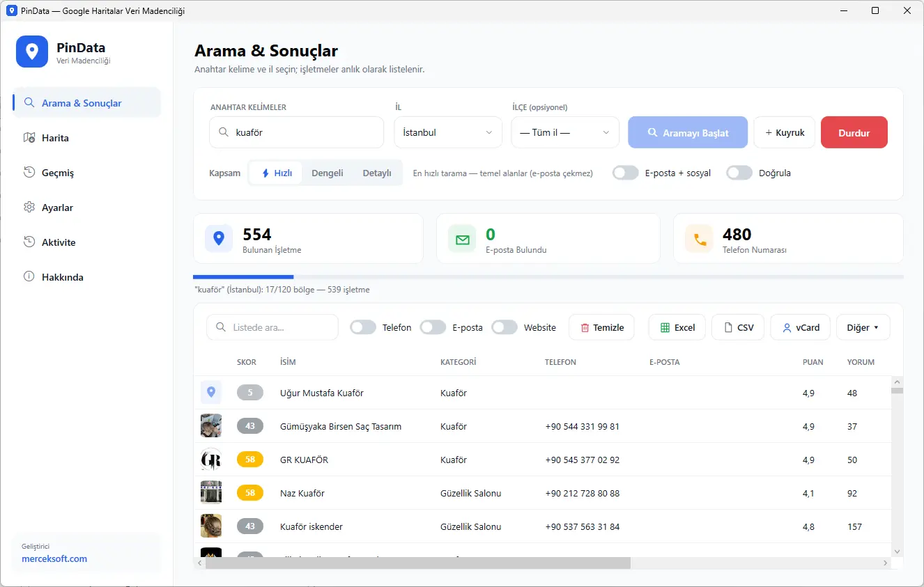Click Aramayı Başlat button
The height and width of the screenshot is (587, 924).
688,132
